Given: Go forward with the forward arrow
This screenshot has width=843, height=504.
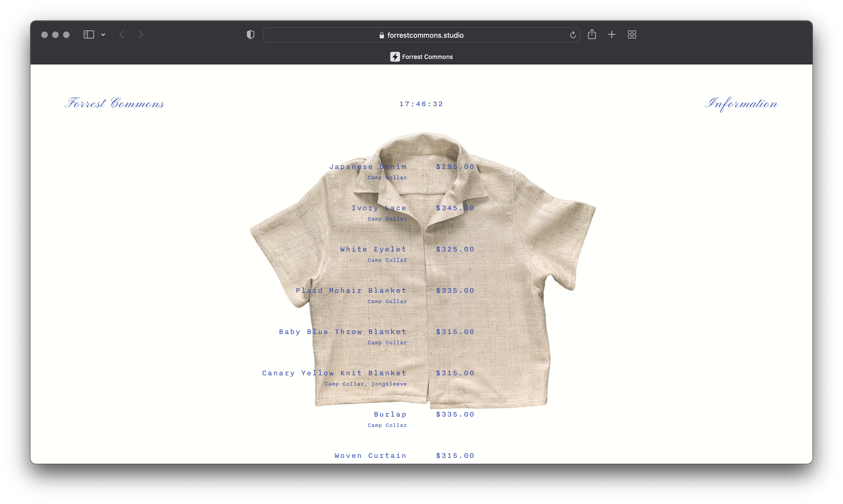Looking at the screenshot, I should pyautogui.click(x=141, y=35).
